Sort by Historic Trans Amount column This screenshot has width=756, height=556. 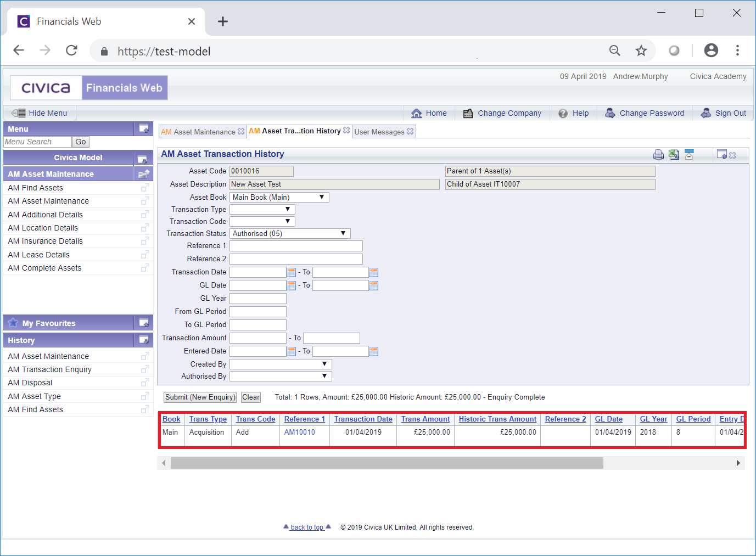point(498,419)
